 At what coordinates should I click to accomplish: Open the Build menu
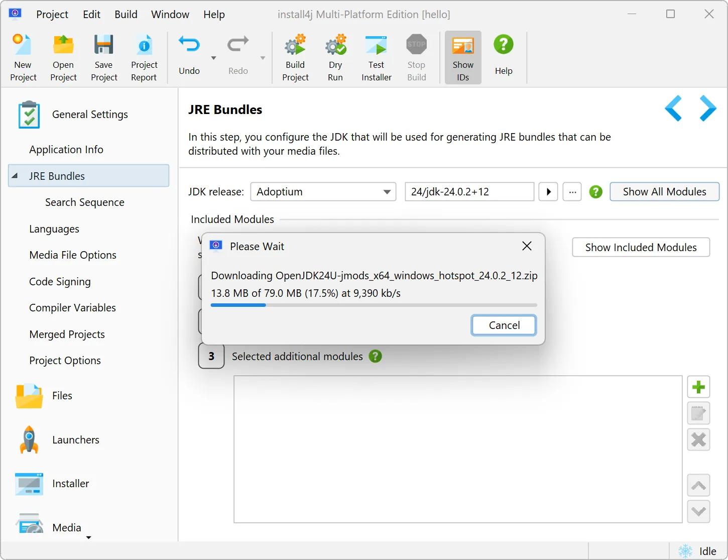point(126,15)
